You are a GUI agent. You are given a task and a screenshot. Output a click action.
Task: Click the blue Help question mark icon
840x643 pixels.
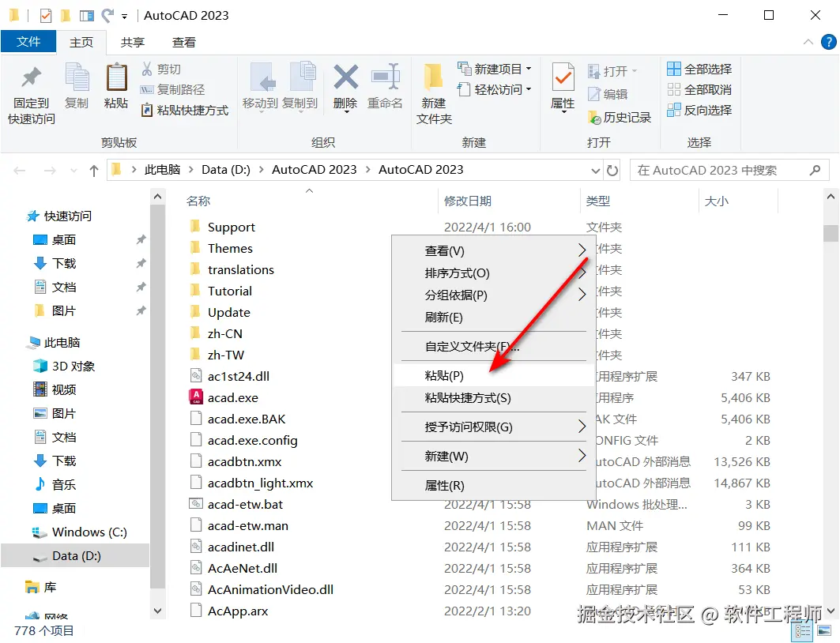828,42
